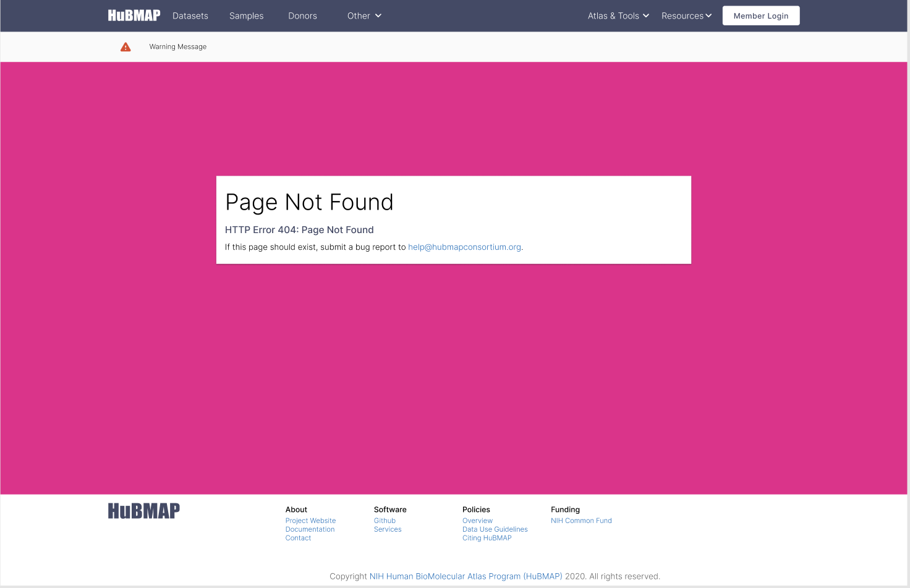The height and width of the screenshot is (588, 910).
Task: Open the Documentation page
Action: 310,529
